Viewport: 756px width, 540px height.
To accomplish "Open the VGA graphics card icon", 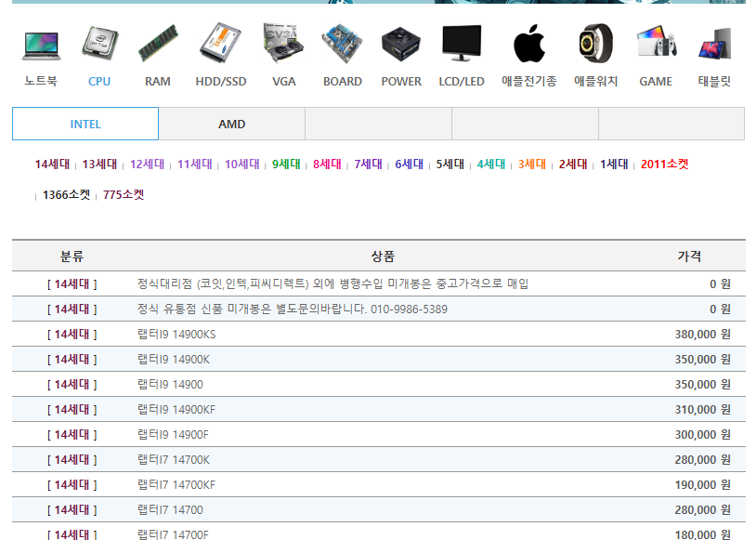I will (x=283, y=43).
